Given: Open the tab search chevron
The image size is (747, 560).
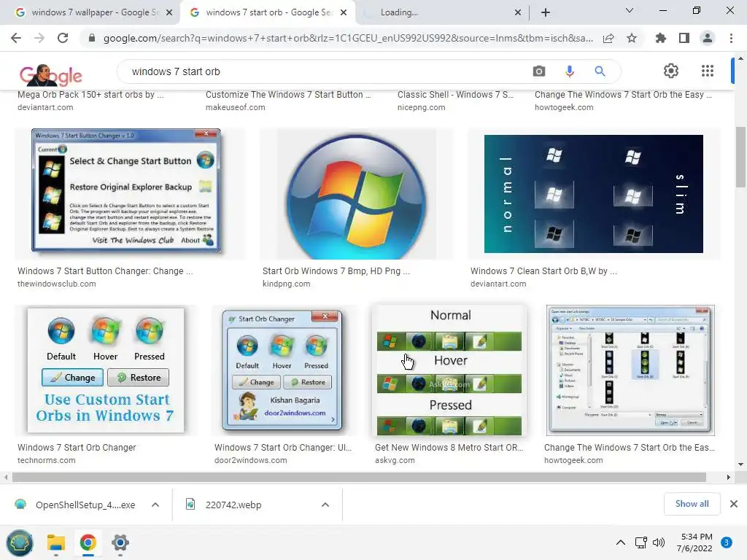Looking at the screenshot, I should tap(630, 10).
